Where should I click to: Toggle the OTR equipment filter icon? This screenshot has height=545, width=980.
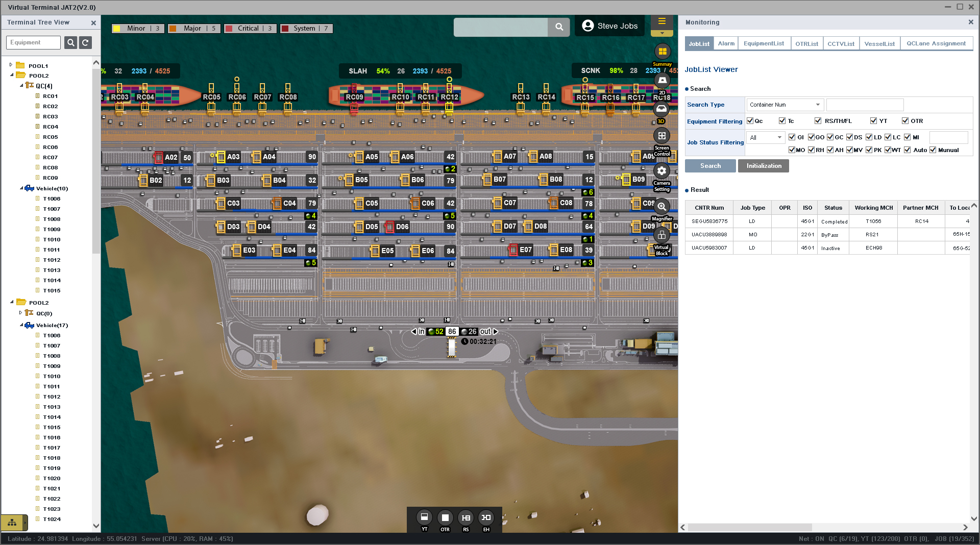point(445,518)
